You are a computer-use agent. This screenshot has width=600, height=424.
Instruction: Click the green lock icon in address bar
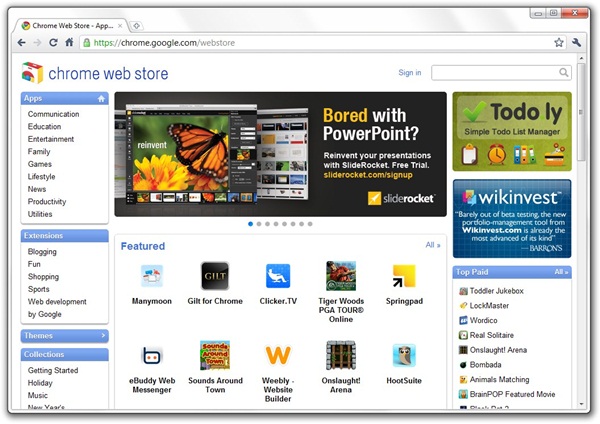(x=87, y=42)
